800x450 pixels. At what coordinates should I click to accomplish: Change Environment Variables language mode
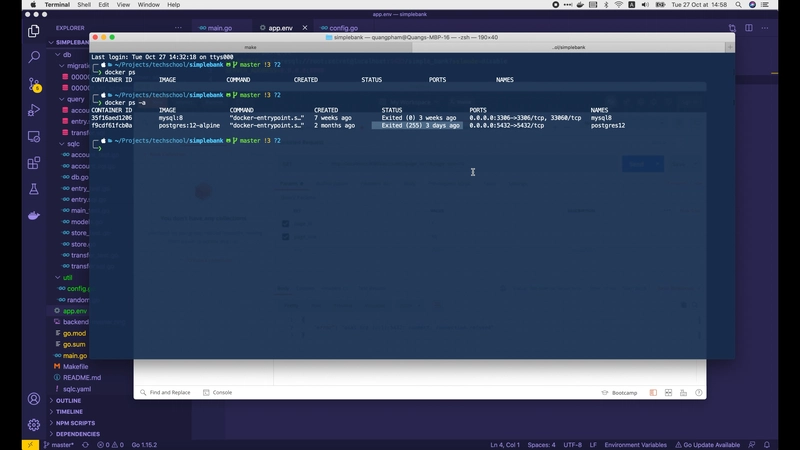point(635,445)
